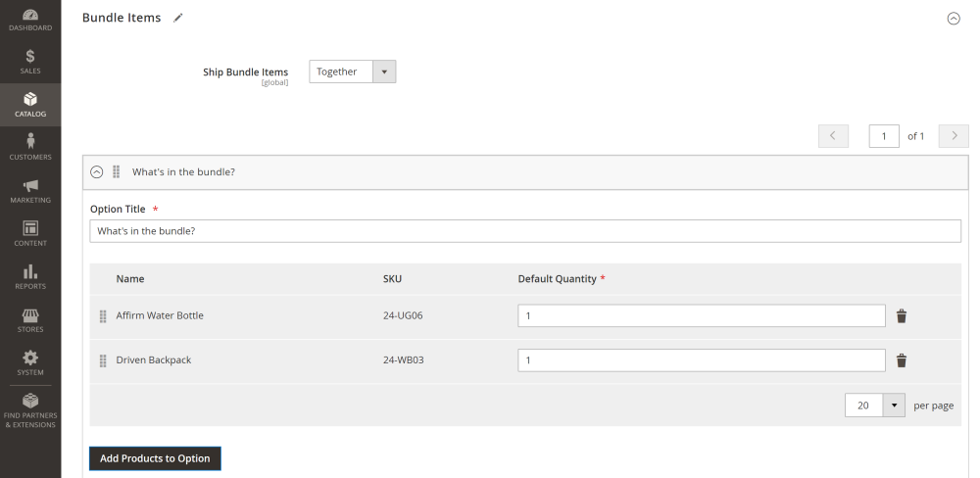The height and width of the screenshot is (478, 980).
Task: Click the pencil icon beside Bundle Items
Action: click(178, 18)
